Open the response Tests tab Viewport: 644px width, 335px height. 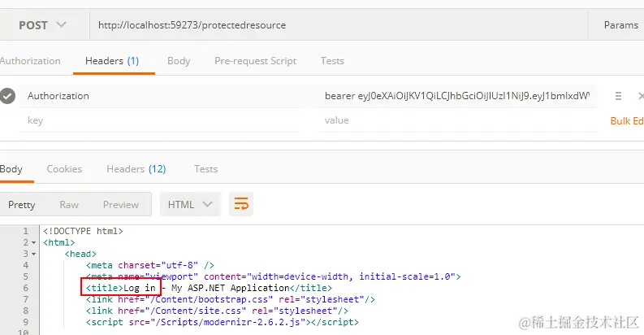tap(205, 169)
